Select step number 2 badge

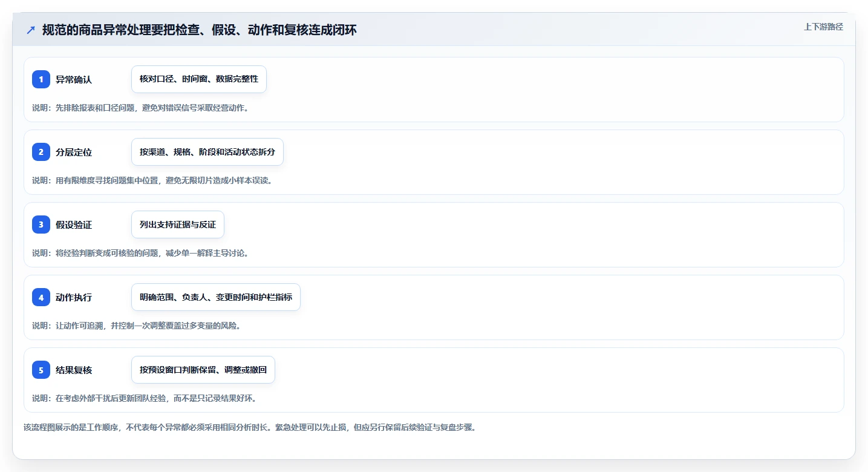[41, 152]
